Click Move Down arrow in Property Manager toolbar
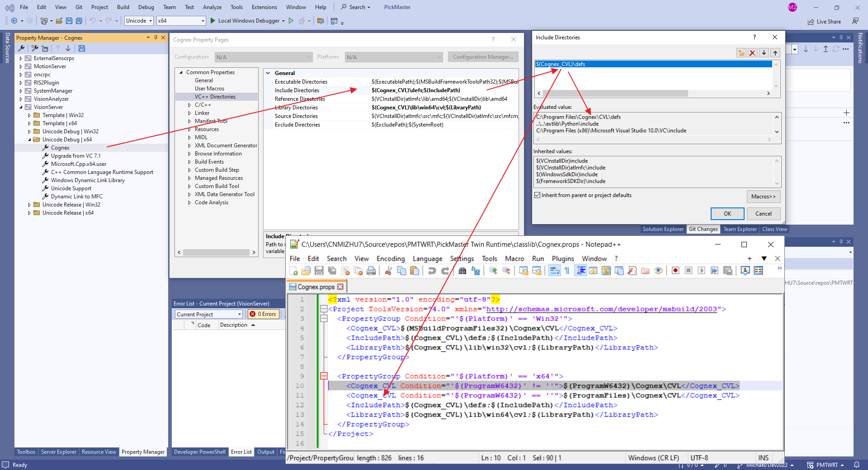The image size is (868, 470). tap(68, 48)
